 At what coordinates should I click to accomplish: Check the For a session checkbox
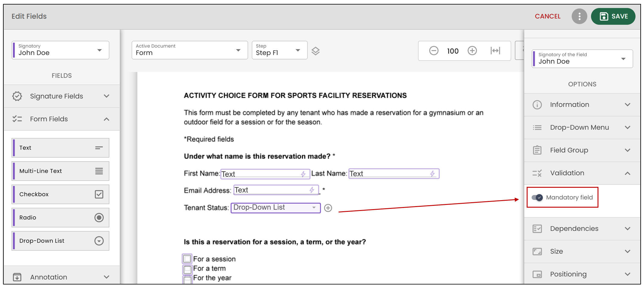tap(187, 259)
